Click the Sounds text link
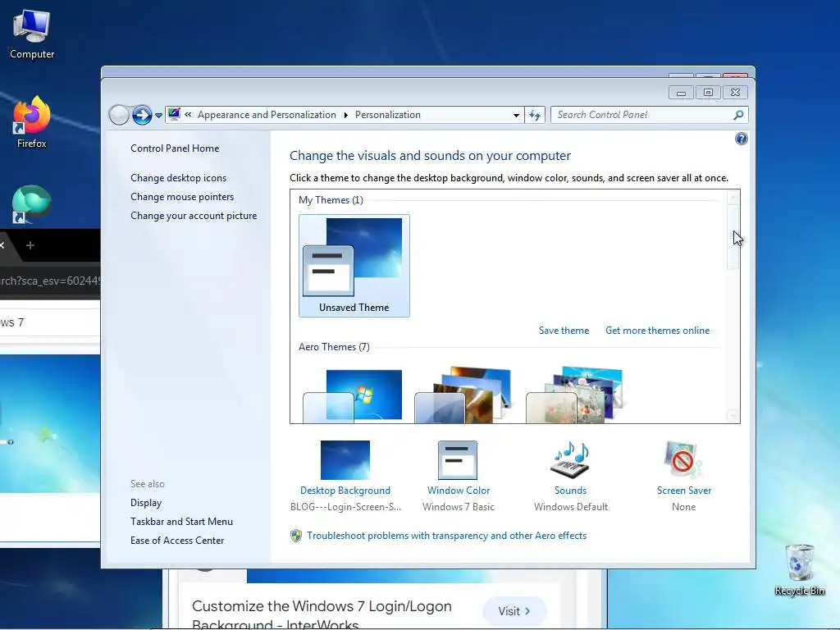Image resolution: width=840 pixels, height=630 pixels. (x=570, y=491)
